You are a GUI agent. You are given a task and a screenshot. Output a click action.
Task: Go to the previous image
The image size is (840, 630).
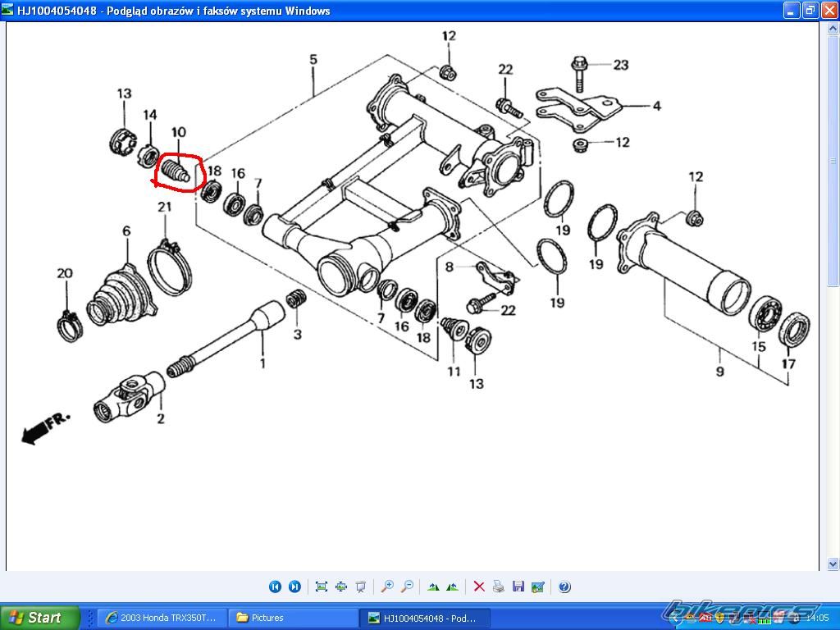tap(275, 587)
